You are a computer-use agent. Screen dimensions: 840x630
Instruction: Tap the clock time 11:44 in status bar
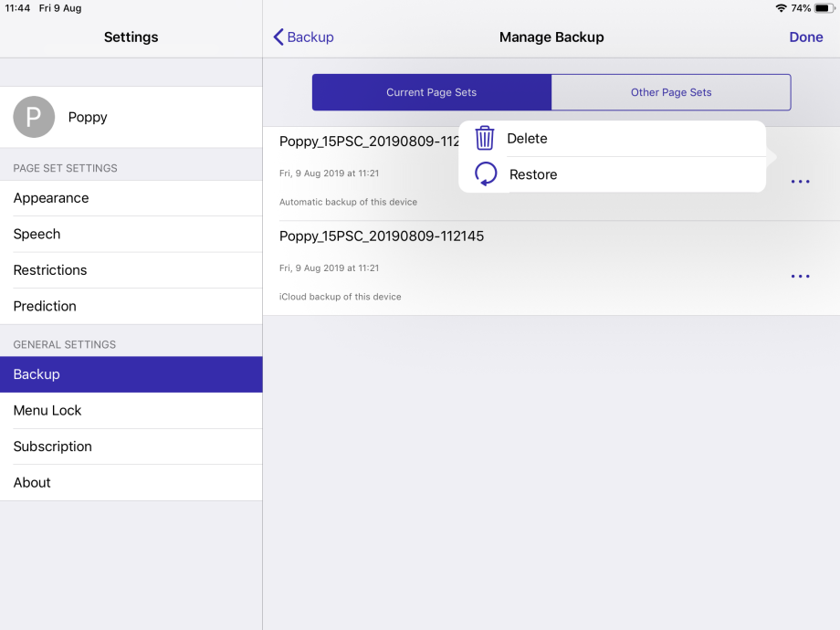point(17,8)
